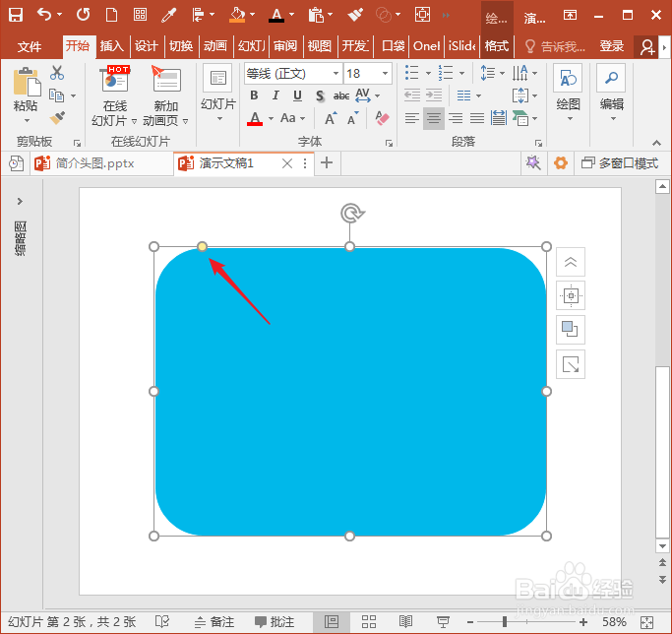This screenshot has width=672, height=634.
Task: Create a new blank document icon
Action: (111, 15)
